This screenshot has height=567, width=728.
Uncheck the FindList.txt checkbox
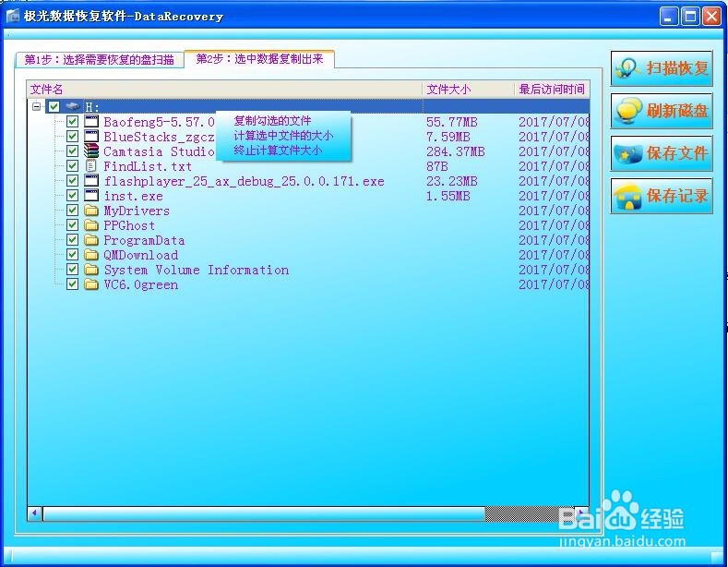point(72,166)
